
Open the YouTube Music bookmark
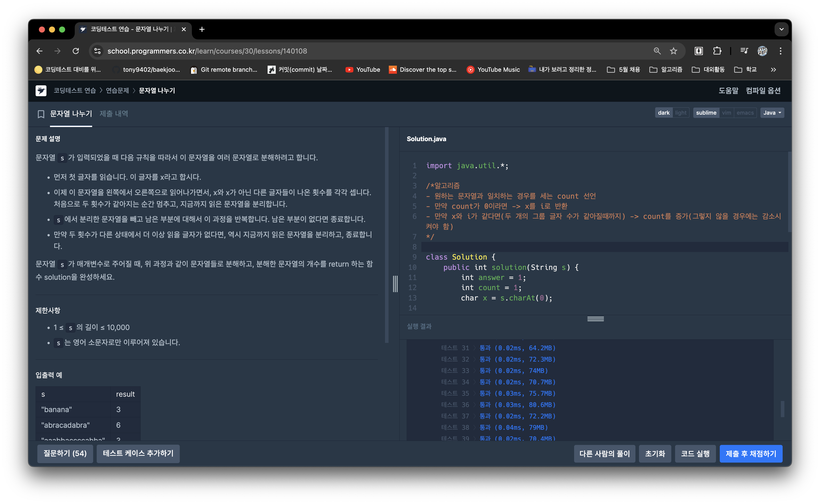point(493,70)
